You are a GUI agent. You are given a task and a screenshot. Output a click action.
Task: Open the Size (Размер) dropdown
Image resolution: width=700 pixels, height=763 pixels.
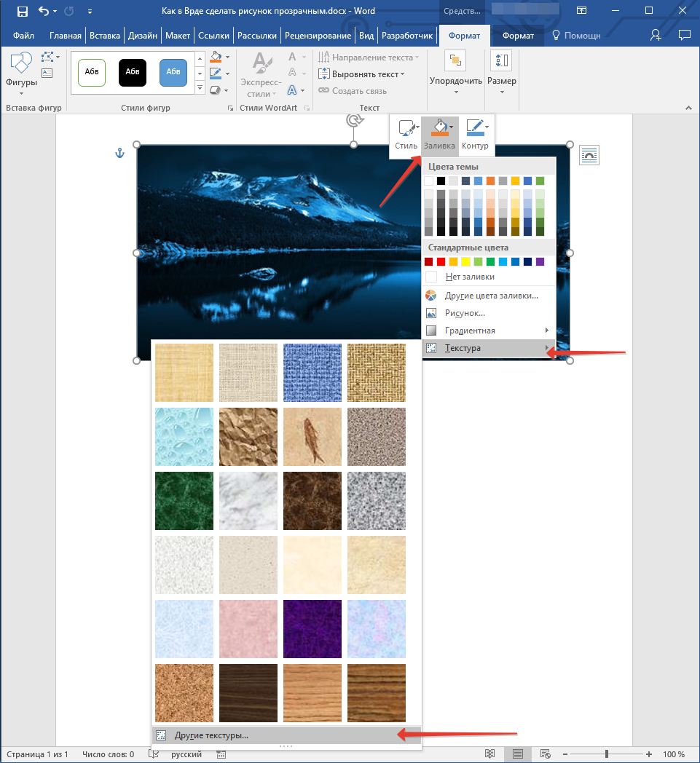[501, 72]
